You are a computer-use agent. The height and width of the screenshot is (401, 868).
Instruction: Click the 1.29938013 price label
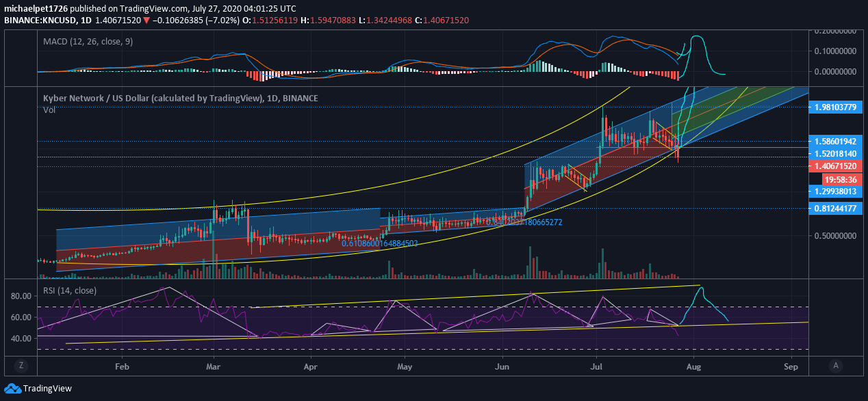coord(835,191)
